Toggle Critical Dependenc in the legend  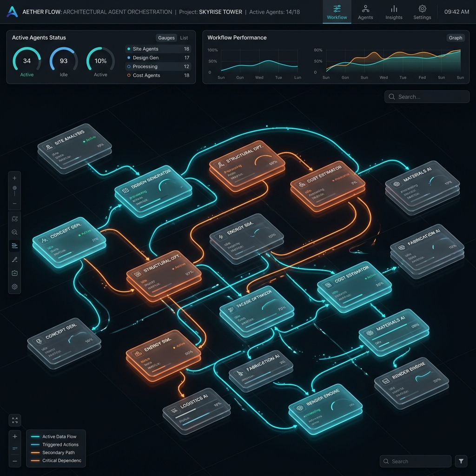[56, 461]
